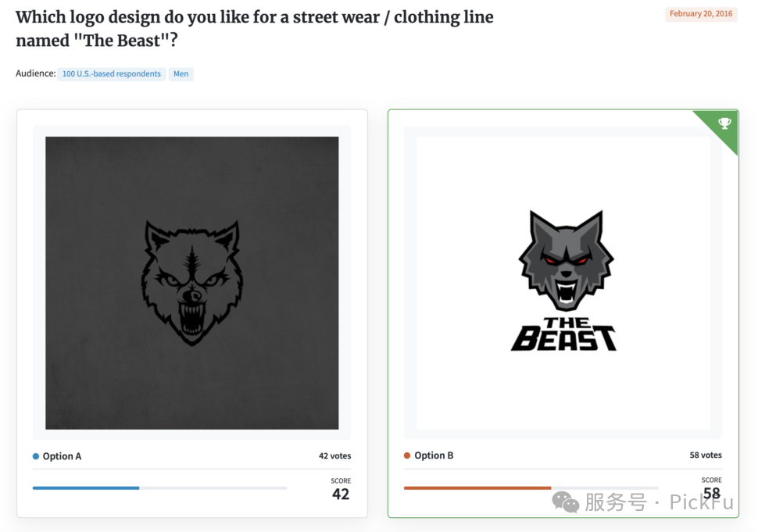The width and height of the screenshot is (758, 532).
Task: Click the "42 votes" count
Action: click(334, 456)
